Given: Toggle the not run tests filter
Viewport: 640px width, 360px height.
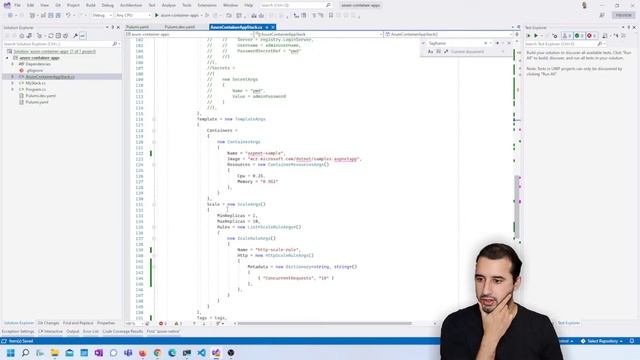Looking at the screenshot, I should tap(567, 36).
